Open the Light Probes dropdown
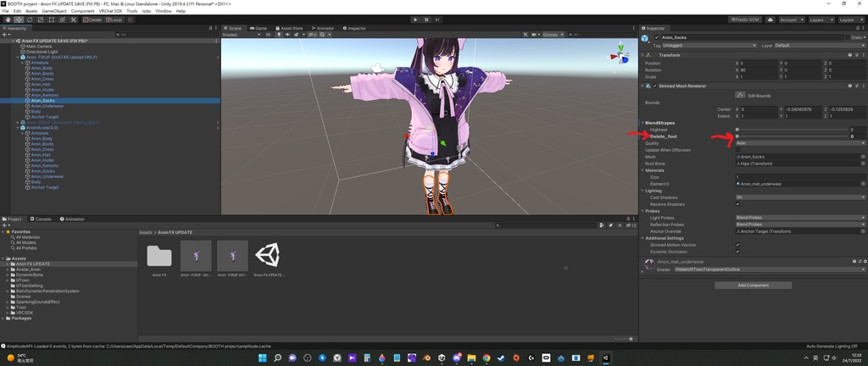This screenshot has width=868, height=366. [x=800, y=218]
